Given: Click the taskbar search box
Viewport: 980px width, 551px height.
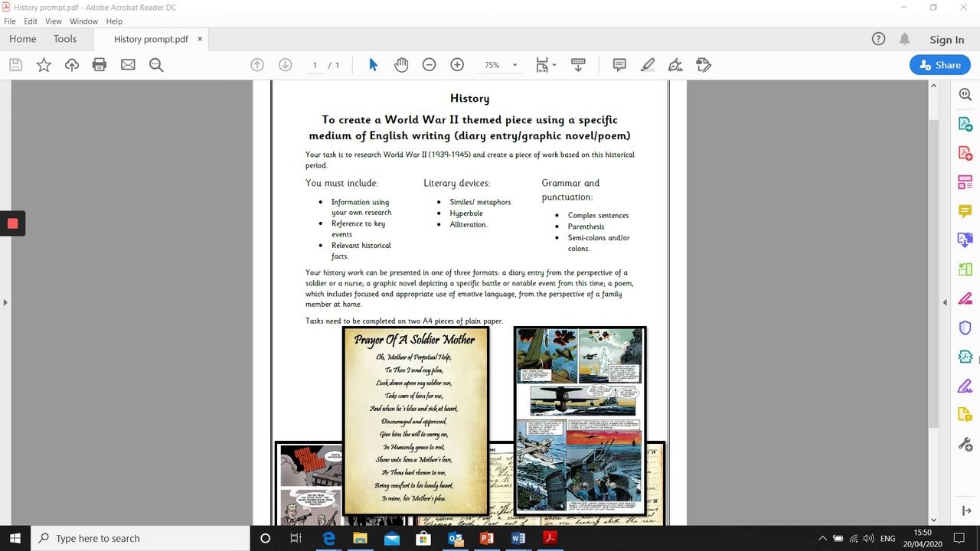Looking at the screenshot, I should (142, 538).
